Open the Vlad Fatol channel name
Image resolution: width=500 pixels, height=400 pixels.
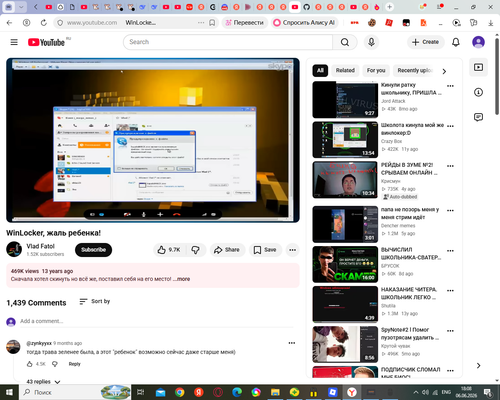coord(40,246)
